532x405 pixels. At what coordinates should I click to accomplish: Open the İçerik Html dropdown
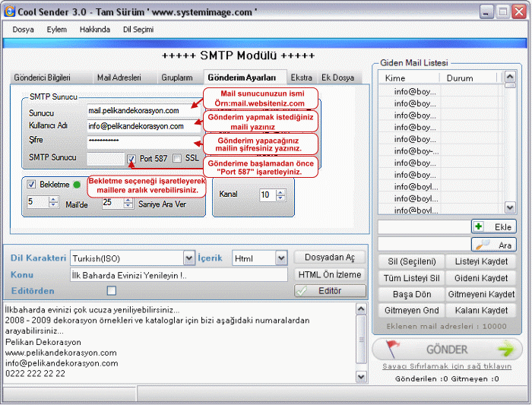coord(281,258)
